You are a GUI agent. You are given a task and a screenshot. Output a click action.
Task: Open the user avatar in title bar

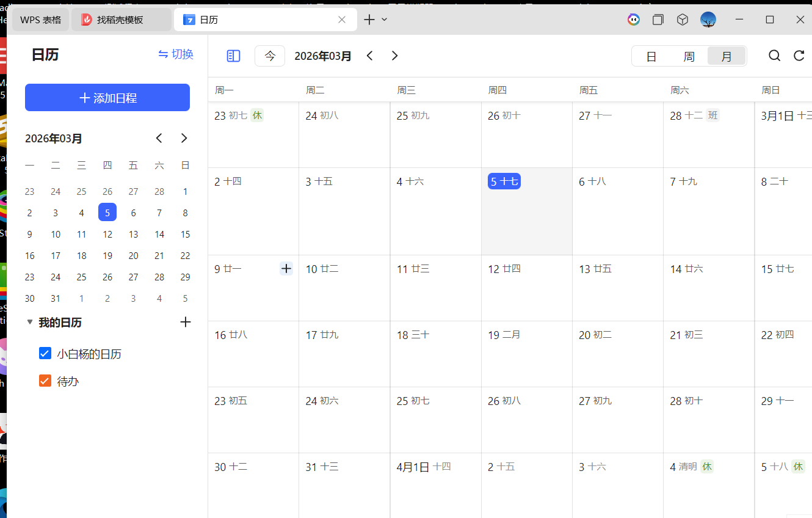pos(708,19)
